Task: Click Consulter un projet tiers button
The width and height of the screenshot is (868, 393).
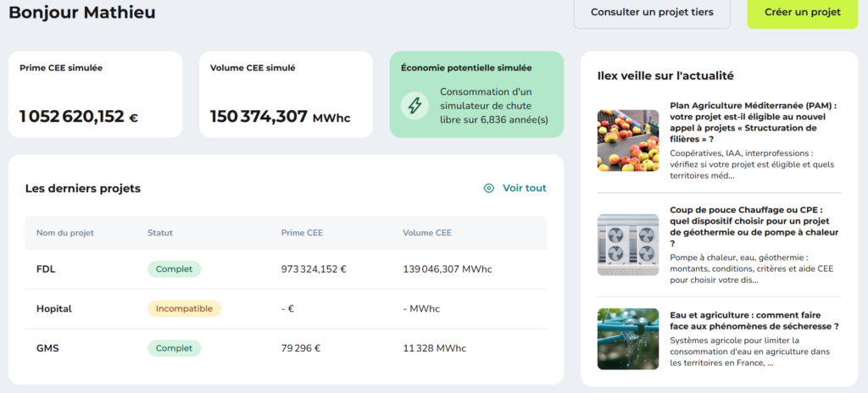Action: point(652,12)
